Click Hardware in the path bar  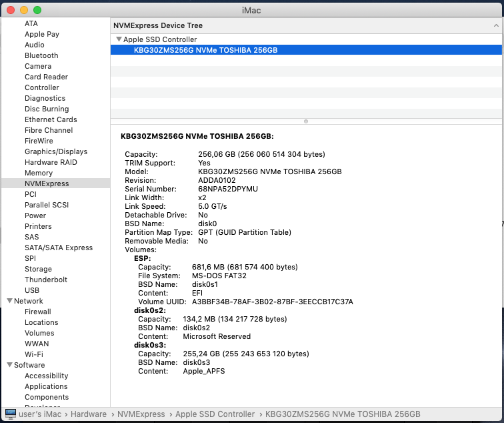pos(89,414)
